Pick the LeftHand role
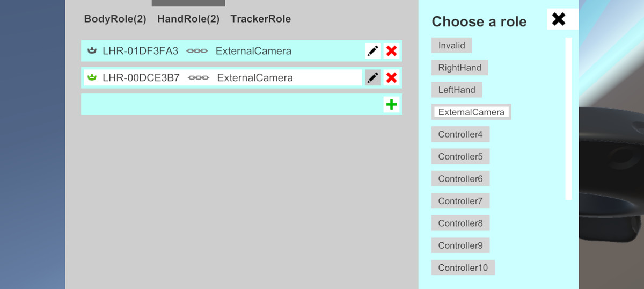Image resolution: width=644 pixels, height=289 pixels. (x=457, y=90)
